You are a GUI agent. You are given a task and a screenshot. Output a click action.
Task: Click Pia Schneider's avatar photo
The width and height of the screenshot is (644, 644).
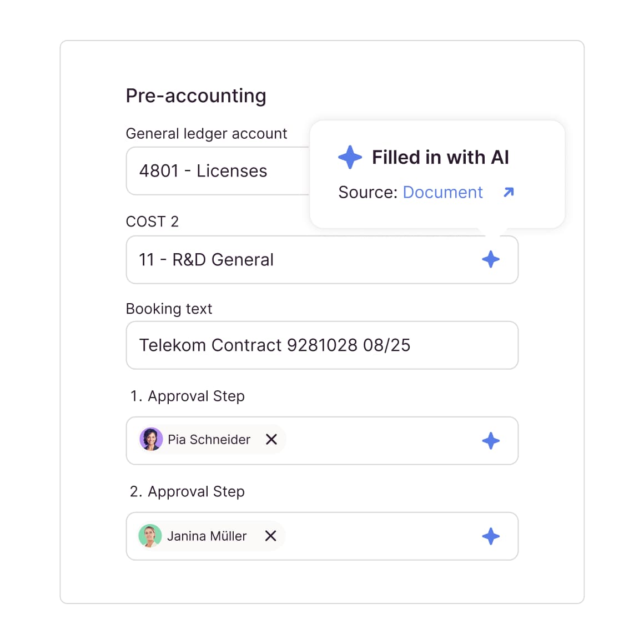(x=150, y=440)
